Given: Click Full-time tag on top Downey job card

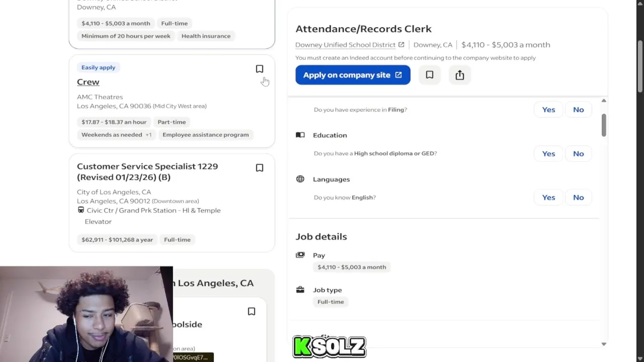Looking at the screenshot, I should (x=174, y=24).
